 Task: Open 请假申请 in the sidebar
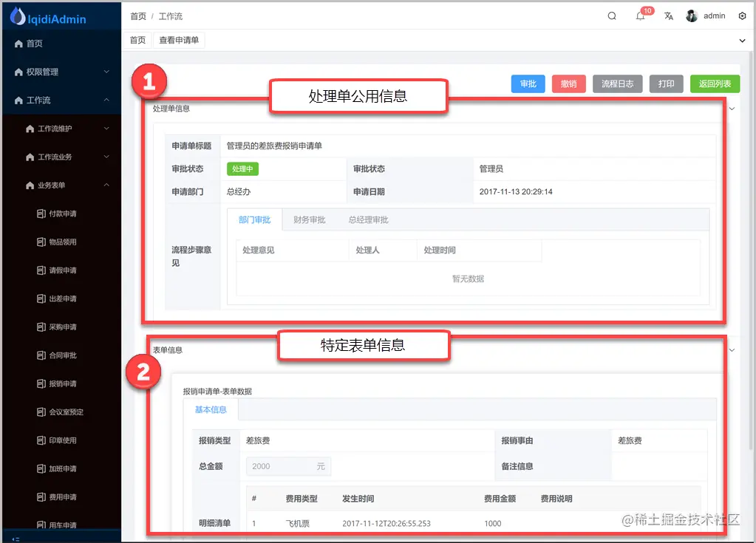coord(63,270)
